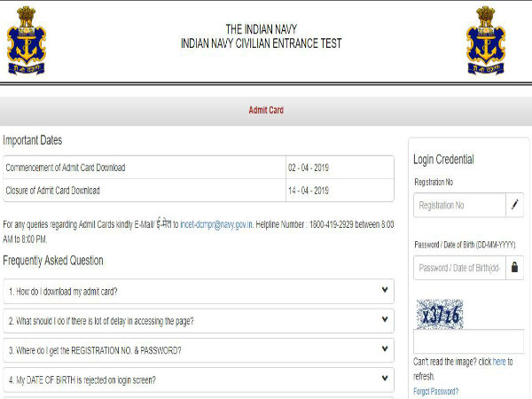Focus the Password / Date of Birth input field

click(459, 268)
